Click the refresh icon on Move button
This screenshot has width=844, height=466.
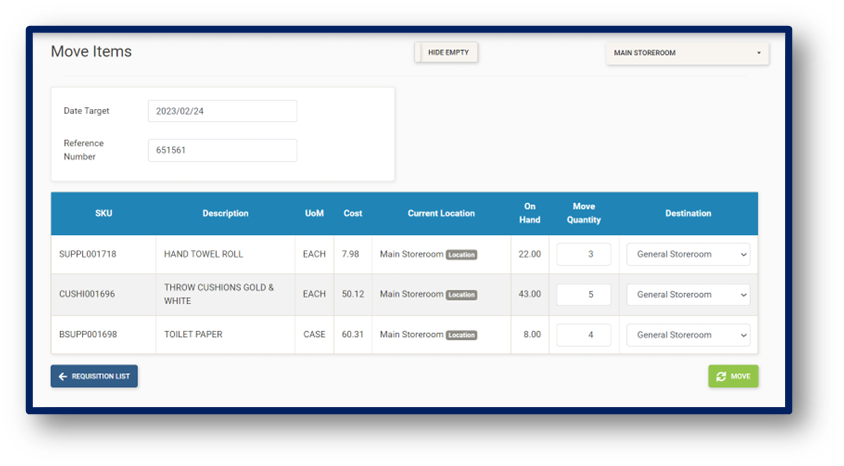pos(721,377)
